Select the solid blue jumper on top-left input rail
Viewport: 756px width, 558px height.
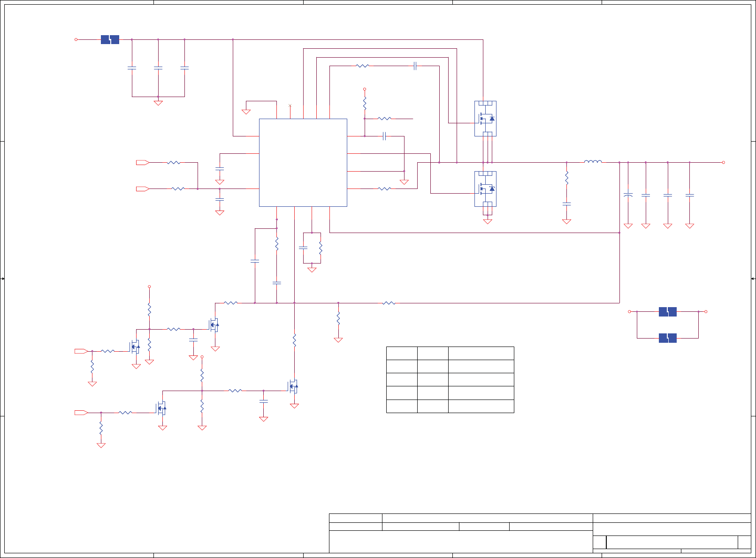110,40
